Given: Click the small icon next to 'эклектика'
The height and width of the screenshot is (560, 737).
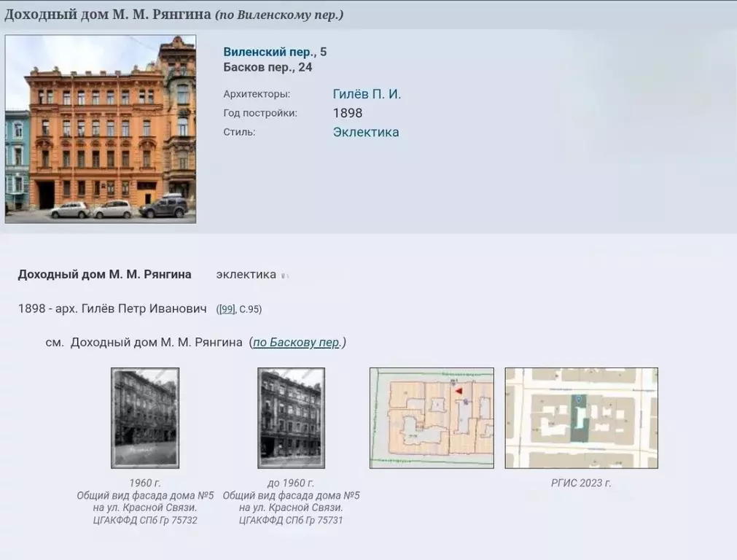Looking at the screenshot, I should (285, 276).
